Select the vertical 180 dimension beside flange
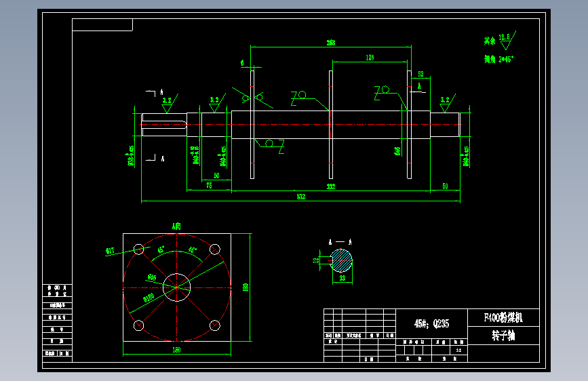 [246, 287]
